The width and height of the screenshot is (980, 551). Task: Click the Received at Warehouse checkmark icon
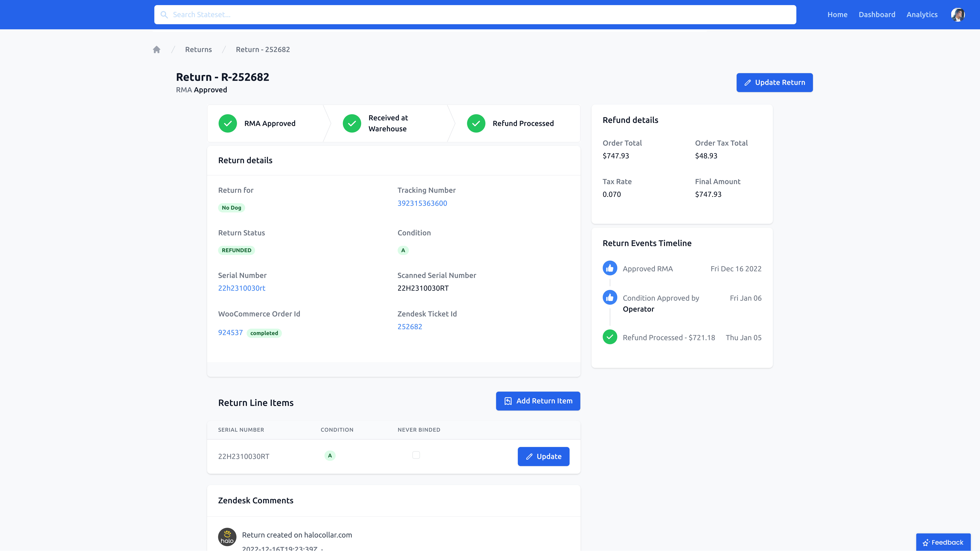(x=351, y=123)
